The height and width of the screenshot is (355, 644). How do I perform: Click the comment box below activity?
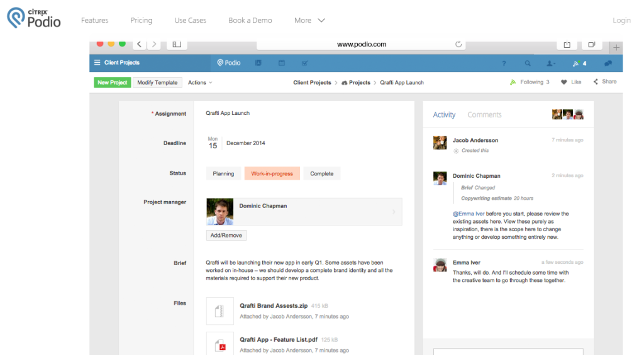pos(508,352)
